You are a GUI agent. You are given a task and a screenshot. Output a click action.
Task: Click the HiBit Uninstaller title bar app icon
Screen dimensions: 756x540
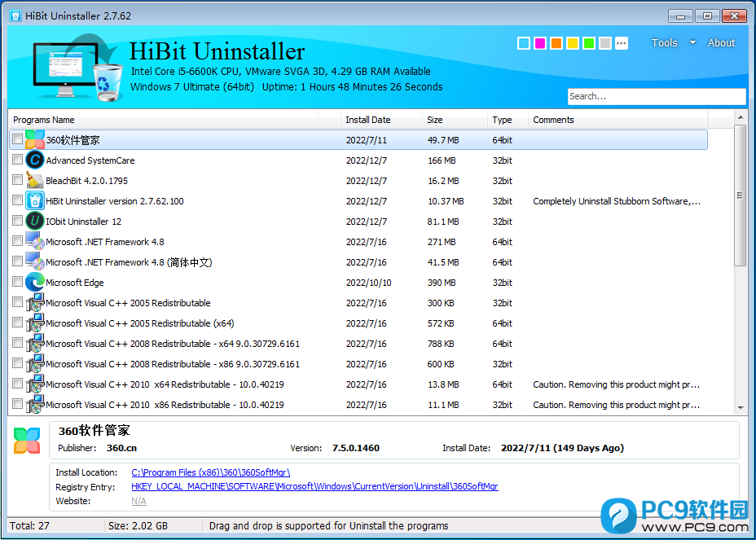(15, 15)
